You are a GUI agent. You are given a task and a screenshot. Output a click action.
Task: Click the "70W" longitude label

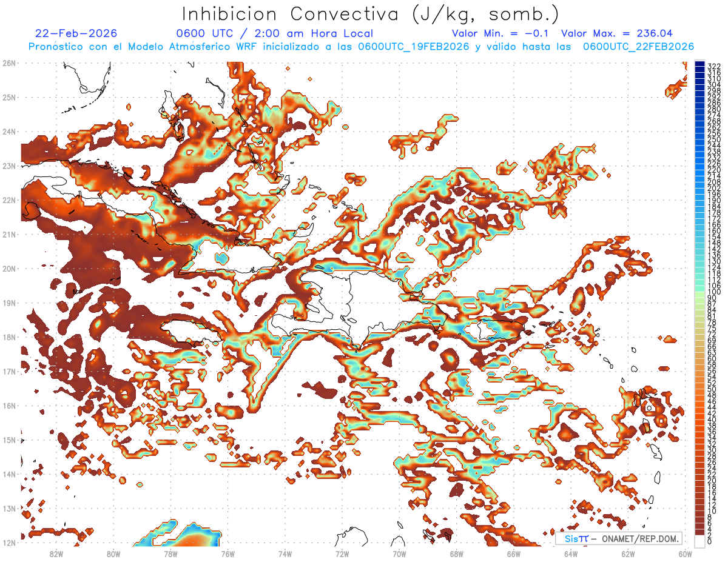click(x=399, y=554)
